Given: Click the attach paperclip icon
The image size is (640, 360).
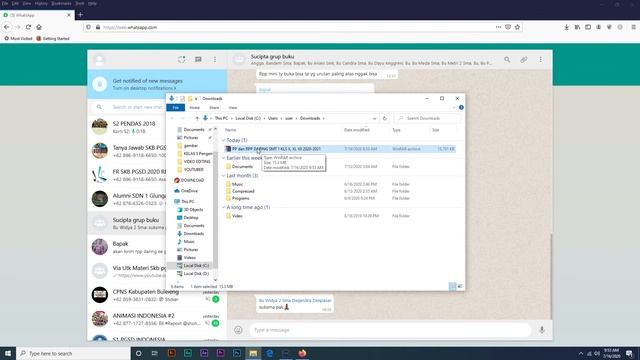Looking at the screenshot, I should pyautogui.click(x=524, y=60).
